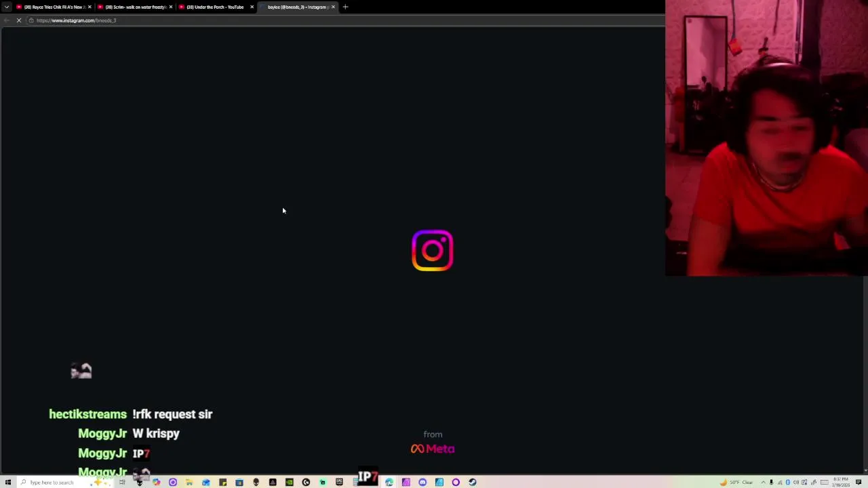The height and width of the screenshot is (488, 868).
Task: Open the notification center
Action: point(859,482)
